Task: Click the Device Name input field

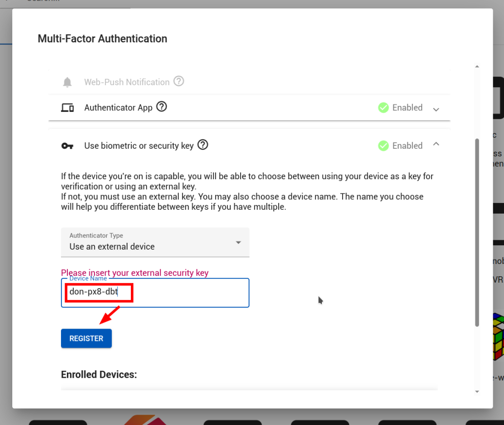Action: pos(155,293)
